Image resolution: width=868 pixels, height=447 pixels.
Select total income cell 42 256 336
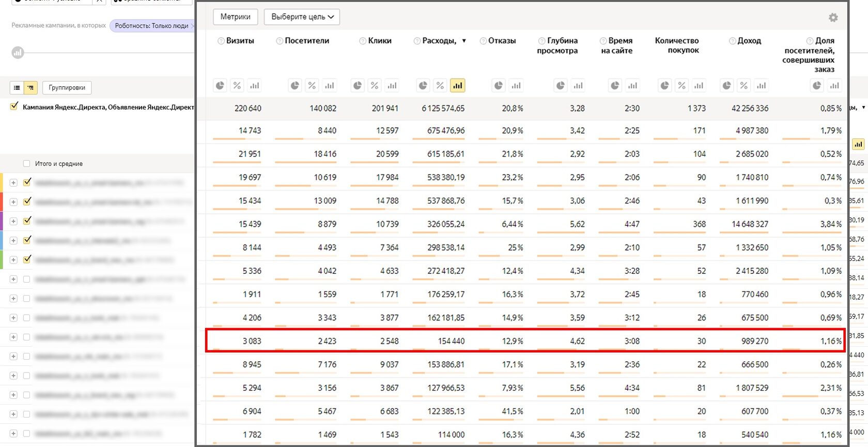[750, 109]
